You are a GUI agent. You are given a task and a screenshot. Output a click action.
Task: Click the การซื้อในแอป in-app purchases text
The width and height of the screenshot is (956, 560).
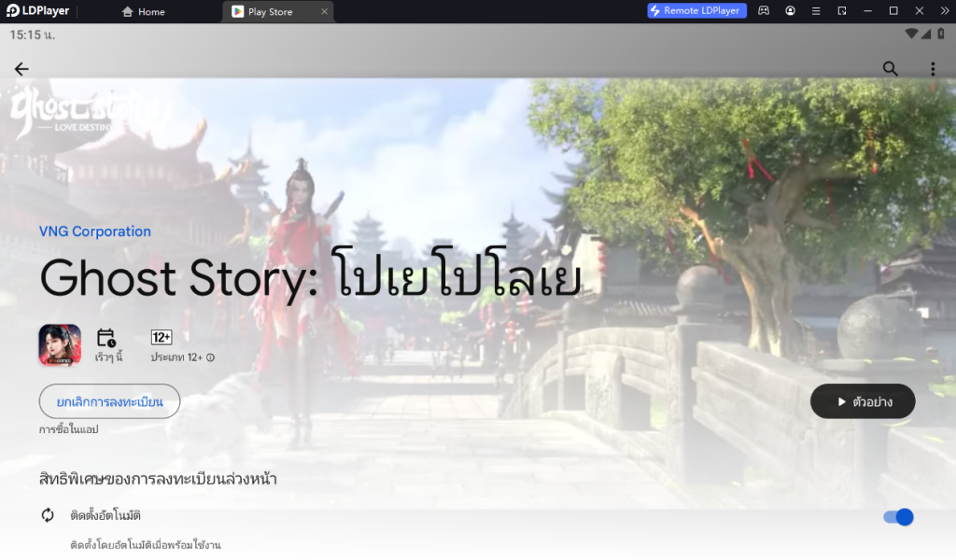click(68, 429)
